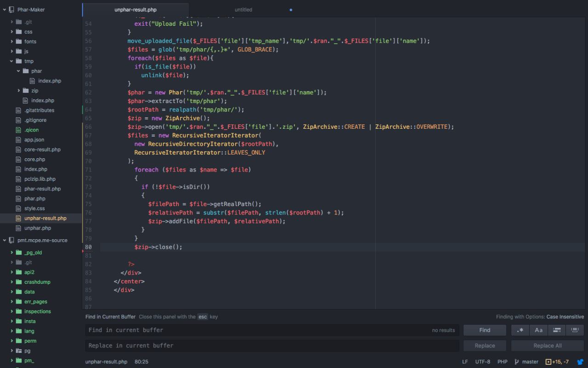This screenshot has width=588, height=368.
Task: Expand the crashdump folder
Action: [x=12, y=282]
